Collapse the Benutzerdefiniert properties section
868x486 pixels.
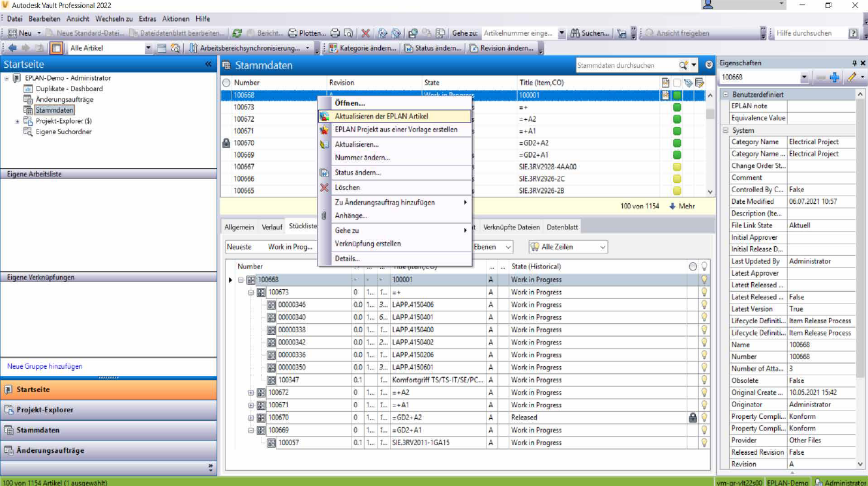click(x=725, y=94)
